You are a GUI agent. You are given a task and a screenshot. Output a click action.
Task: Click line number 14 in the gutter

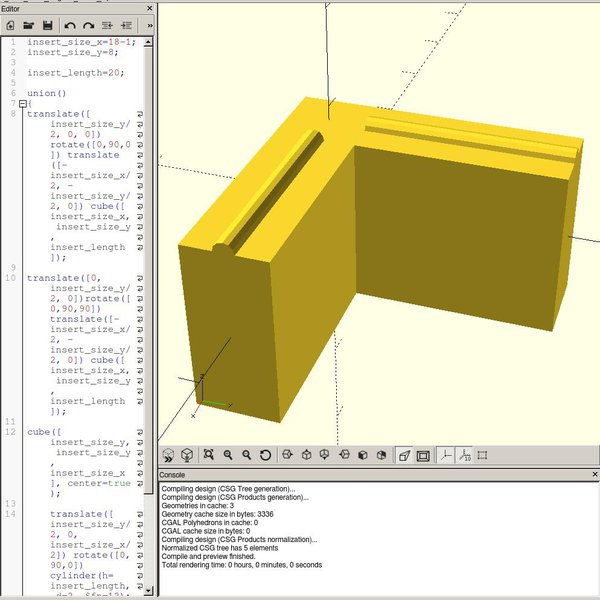click(x=10, y=514)
